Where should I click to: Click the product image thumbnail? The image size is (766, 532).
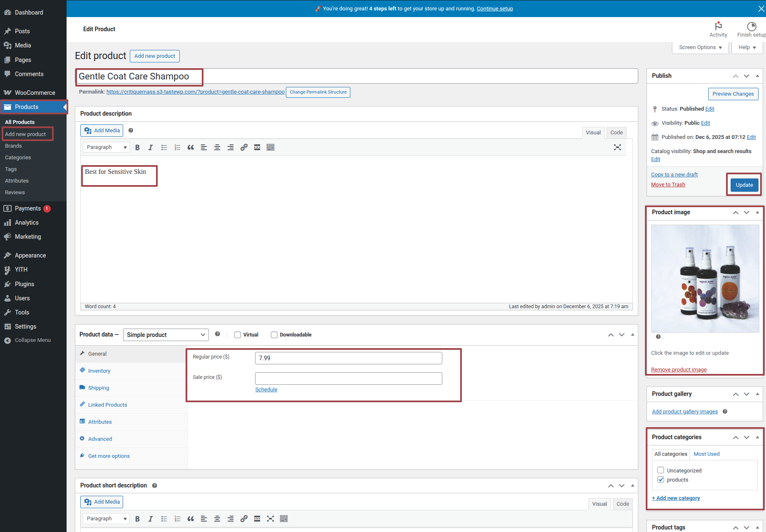(x=705, y=279)
